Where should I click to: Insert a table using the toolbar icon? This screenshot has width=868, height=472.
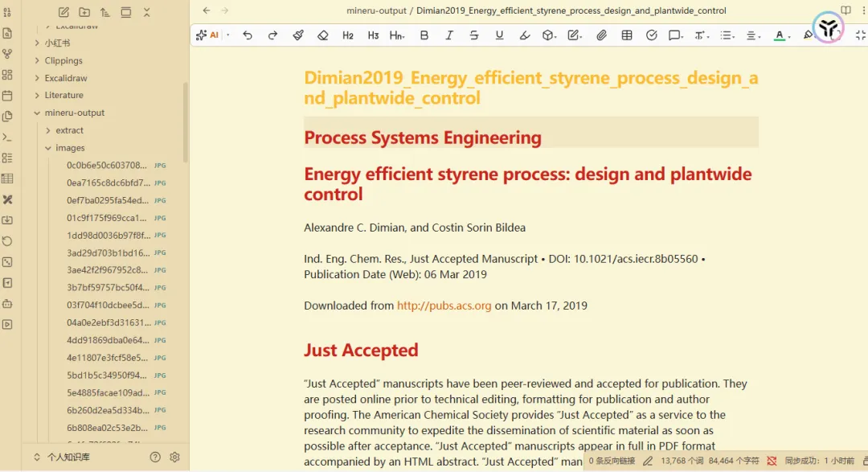(627, 35)
